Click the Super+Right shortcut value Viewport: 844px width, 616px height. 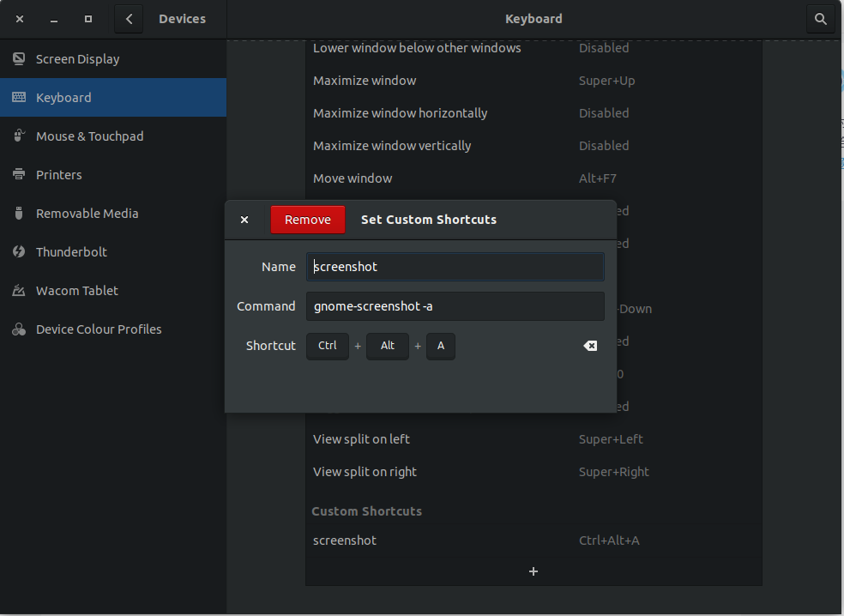point(613,472)
